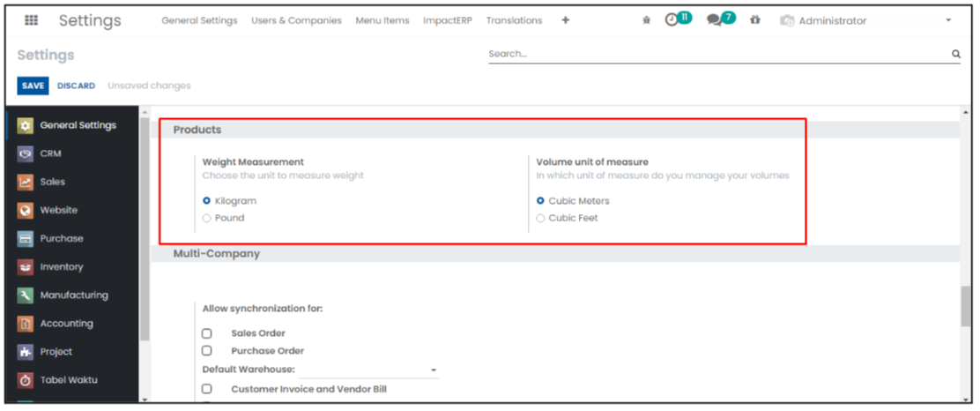Select Pound weight unit
Image resolution: width=980 pixels, height=411 pixels.
pos(207,218)
